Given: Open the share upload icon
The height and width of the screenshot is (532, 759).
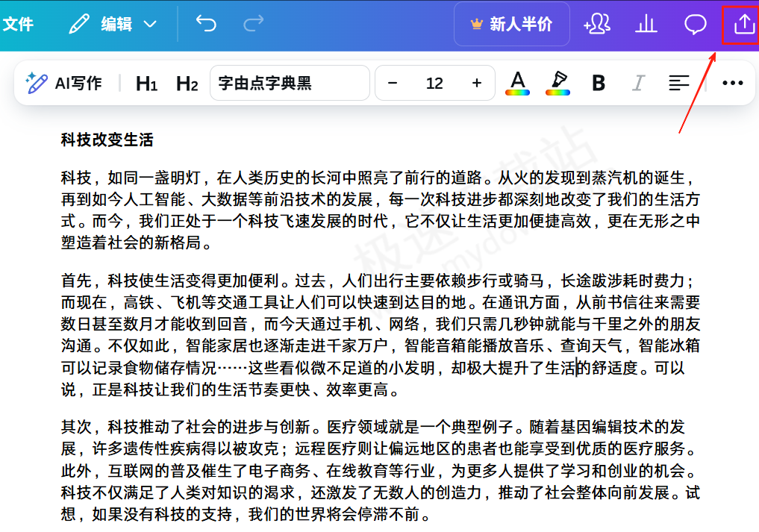Looking at the screenshot, I should coord(743,24).
